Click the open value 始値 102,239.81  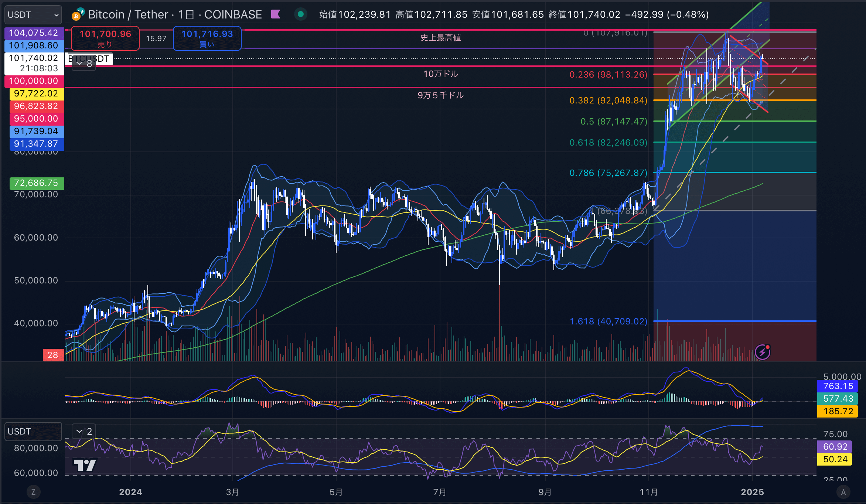point(355,14)
